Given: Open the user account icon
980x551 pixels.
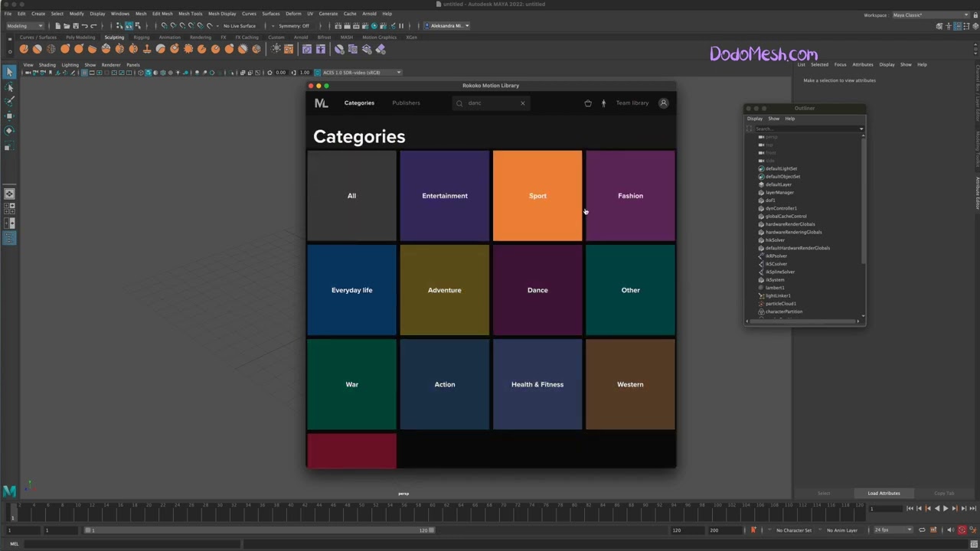Looking at the screenshot, I should click(664, 103).
